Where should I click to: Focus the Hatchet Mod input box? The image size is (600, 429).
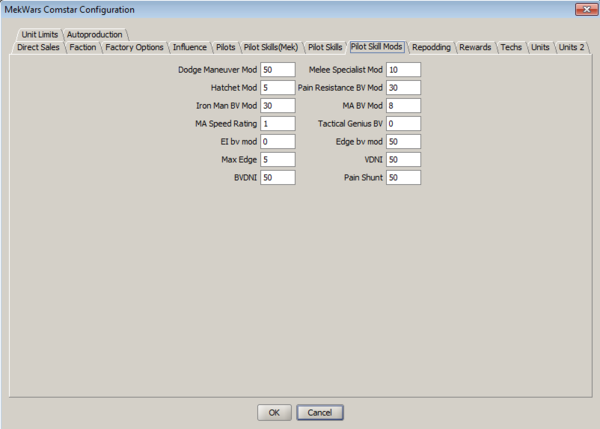tap(277, 88)
